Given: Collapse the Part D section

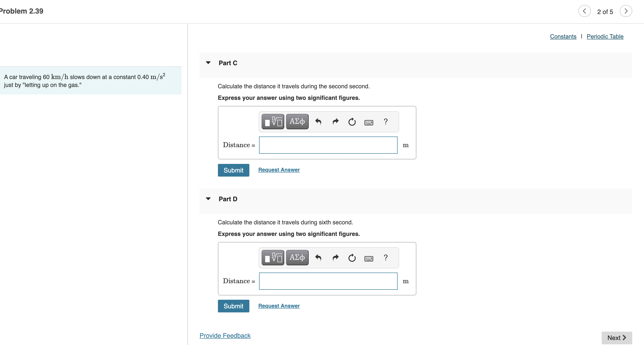Looking at the screenshot, I should (x=208, y=199).
